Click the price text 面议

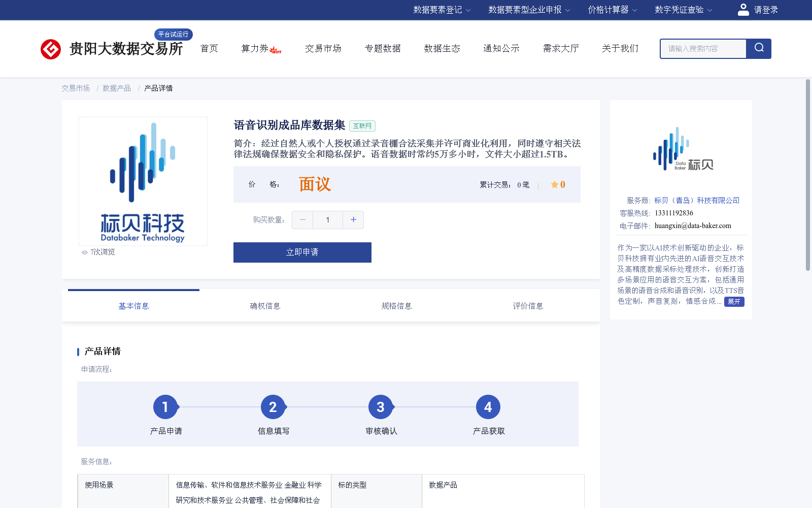[x=315, y=184]
